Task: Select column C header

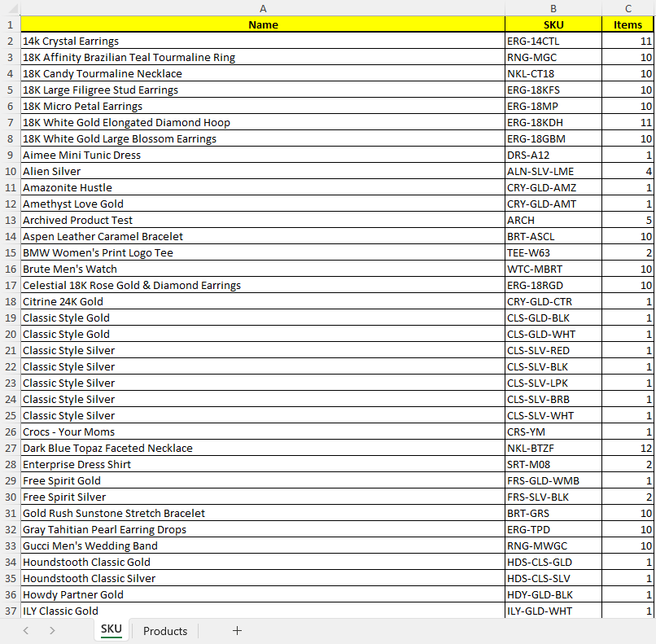Action: coord(628,8)
